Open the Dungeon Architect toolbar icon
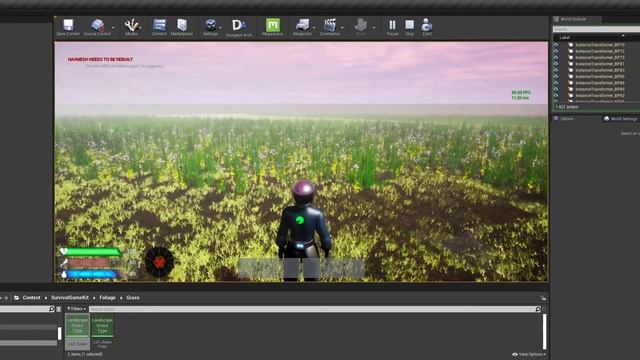Screen dimensions: 640x360 239,25
